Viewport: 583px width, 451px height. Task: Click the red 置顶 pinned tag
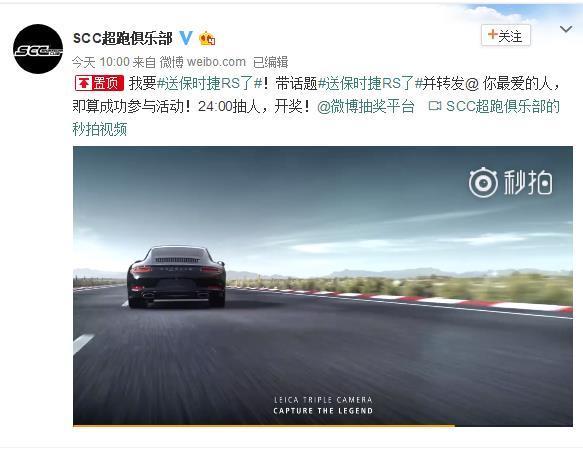click(99, 83)
